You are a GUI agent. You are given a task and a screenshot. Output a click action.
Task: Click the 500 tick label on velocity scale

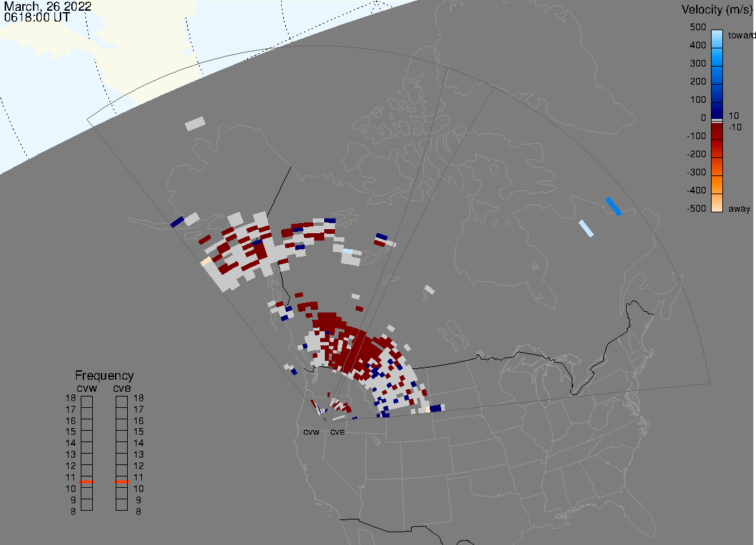(697, 28)
